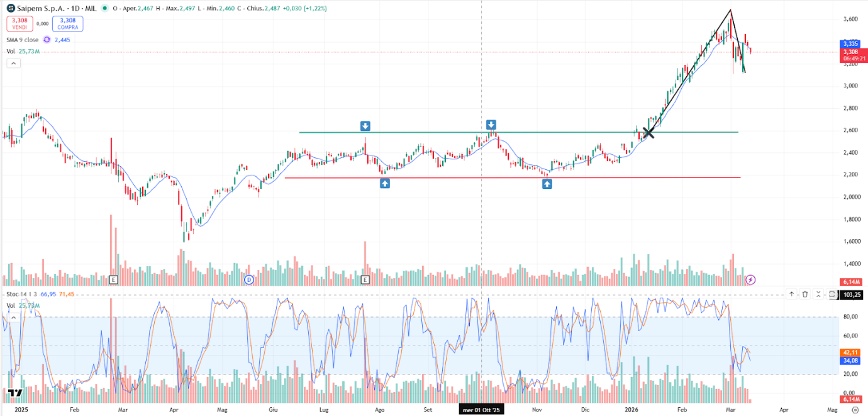Select the 'Stoc 14 1 3' indicator label
The image size is (868, 416).
21,294
